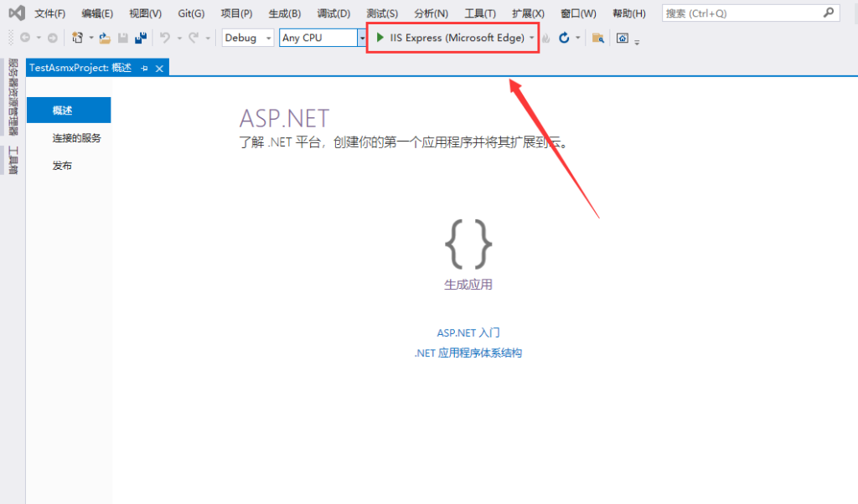Open the 调试(D) menu
This screenshot has height=504, width=858.
(x=333, y=13)
